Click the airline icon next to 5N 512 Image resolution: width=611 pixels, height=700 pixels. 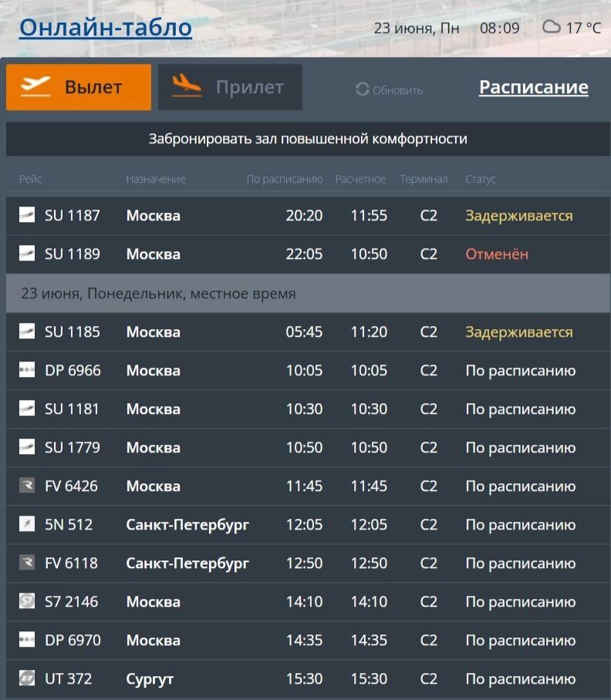[x=27, y=524]
